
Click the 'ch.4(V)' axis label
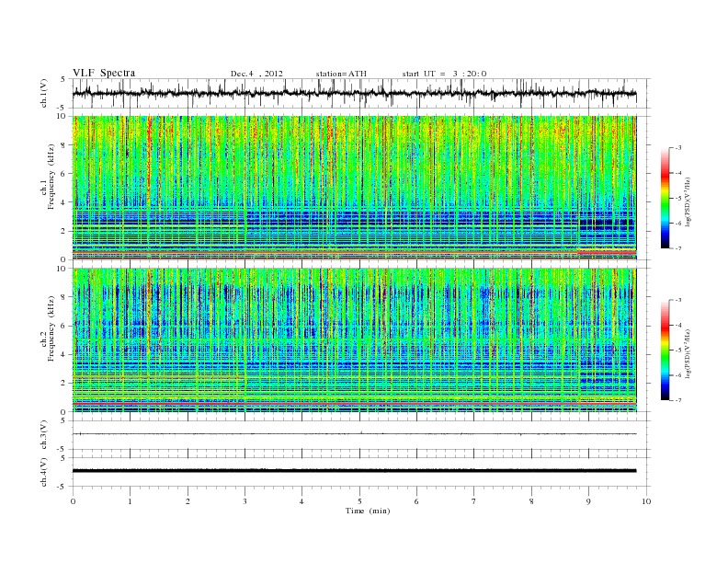pyautogui.click(x=44, y=472)
